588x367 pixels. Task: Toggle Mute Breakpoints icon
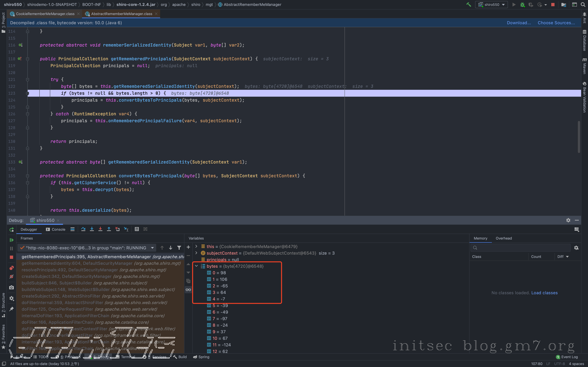(11, 276)
